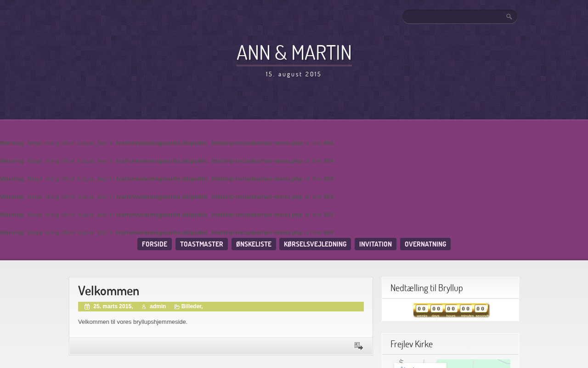
Task: Open the Overnatning page
Action: (x=425, y=244)
